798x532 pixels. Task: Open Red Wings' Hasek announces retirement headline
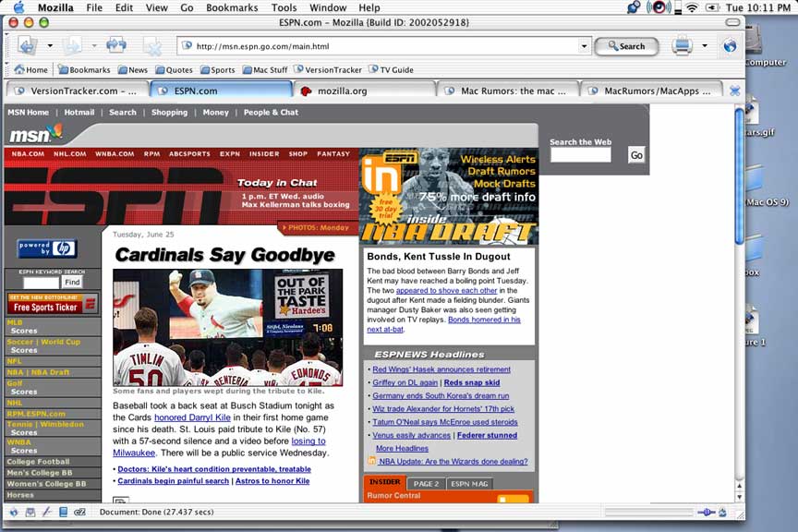[x=441, y=369]
